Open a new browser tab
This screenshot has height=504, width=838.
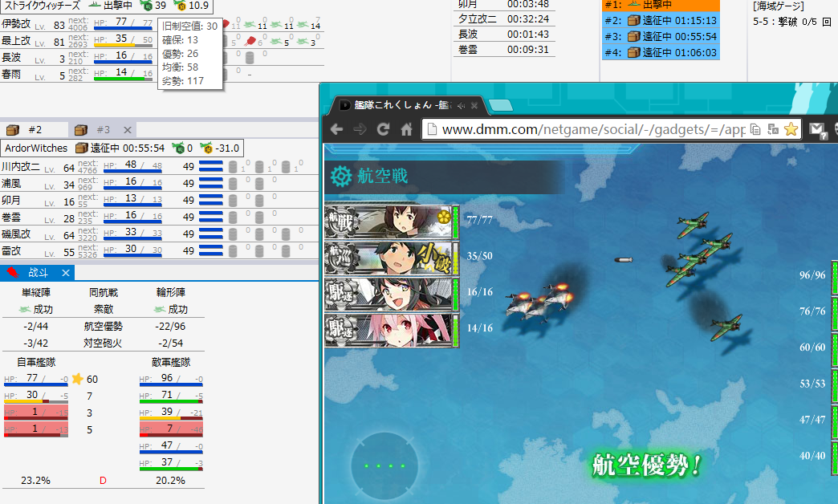click(500, 105)
